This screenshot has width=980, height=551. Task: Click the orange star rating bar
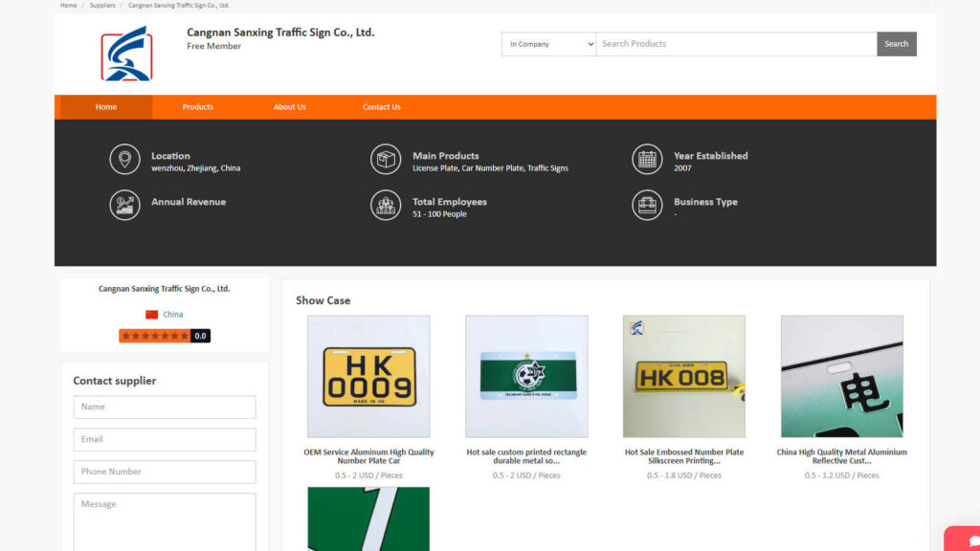(x=154, y=336)
